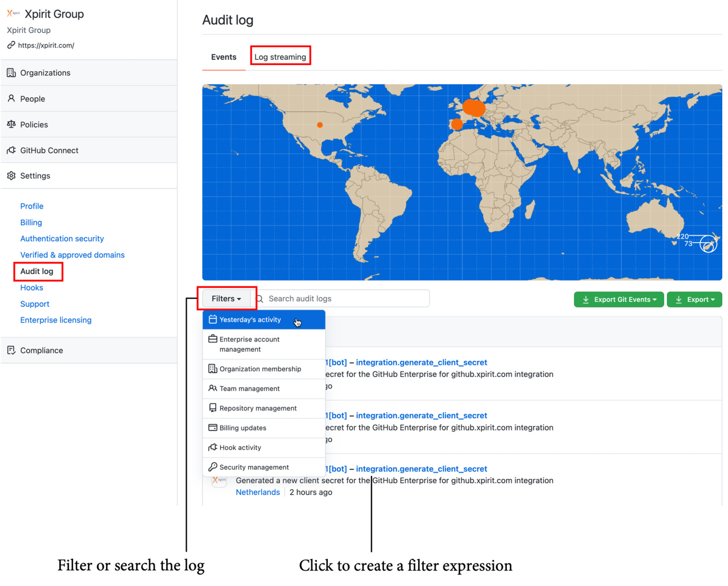Click the megaphone icon for Hook activity

click(x=213, y=447)
